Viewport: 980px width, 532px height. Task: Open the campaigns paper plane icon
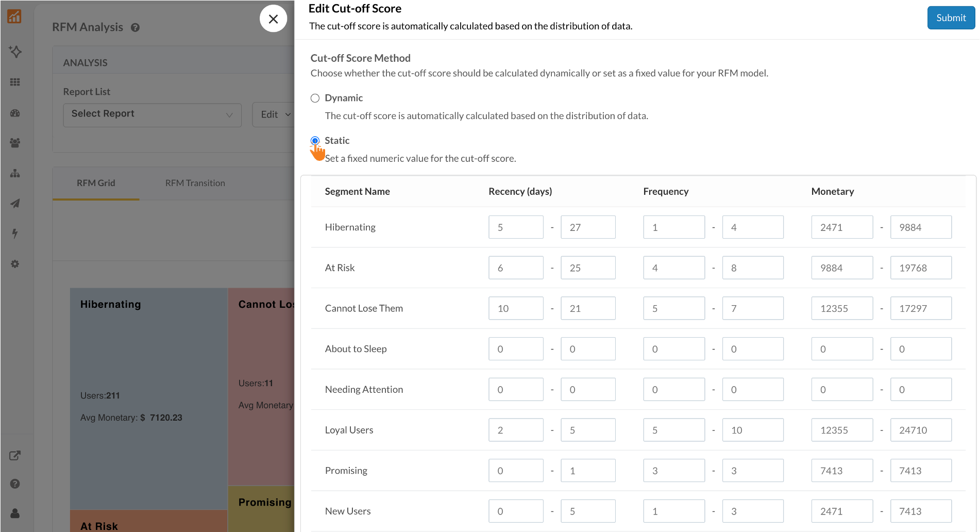[x=15, y=203]
